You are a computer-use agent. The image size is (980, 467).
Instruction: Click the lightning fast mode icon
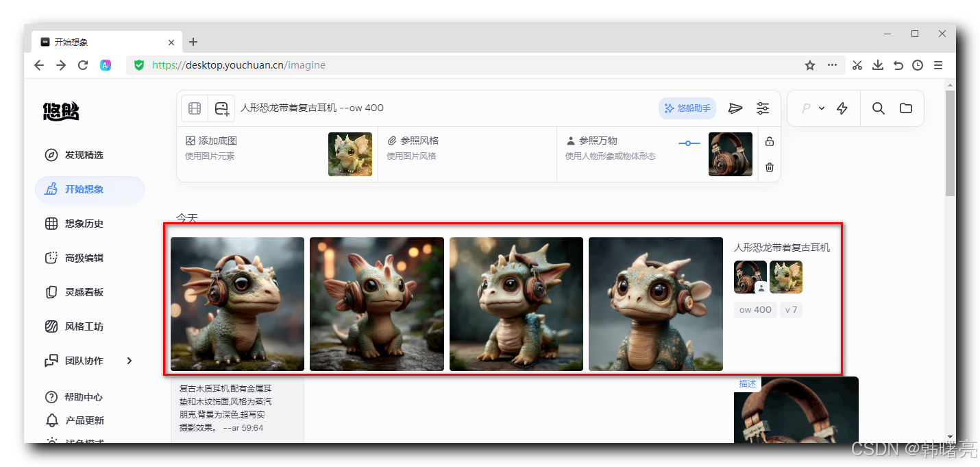(842, 108)
